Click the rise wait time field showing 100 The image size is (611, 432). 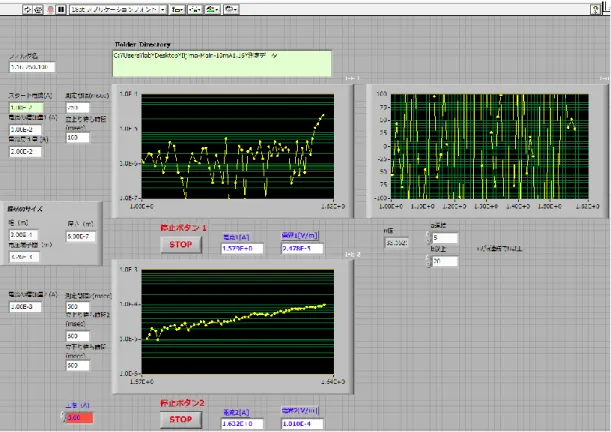click(x=78, y=138)
